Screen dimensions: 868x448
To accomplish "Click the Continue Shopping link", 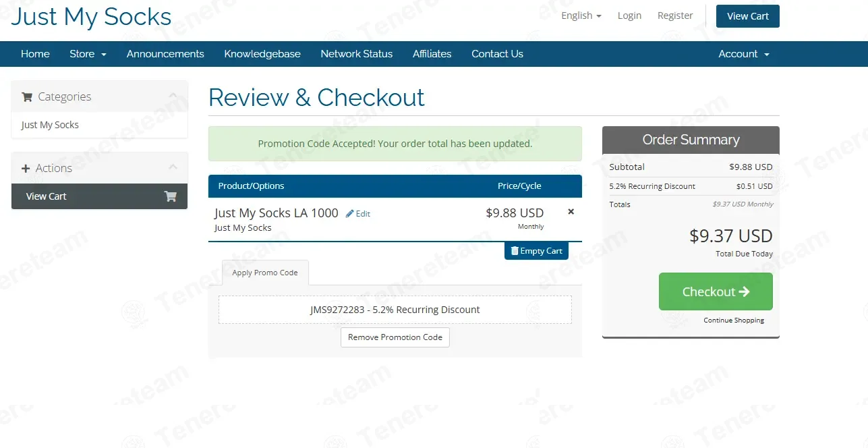I will (734, 320).
